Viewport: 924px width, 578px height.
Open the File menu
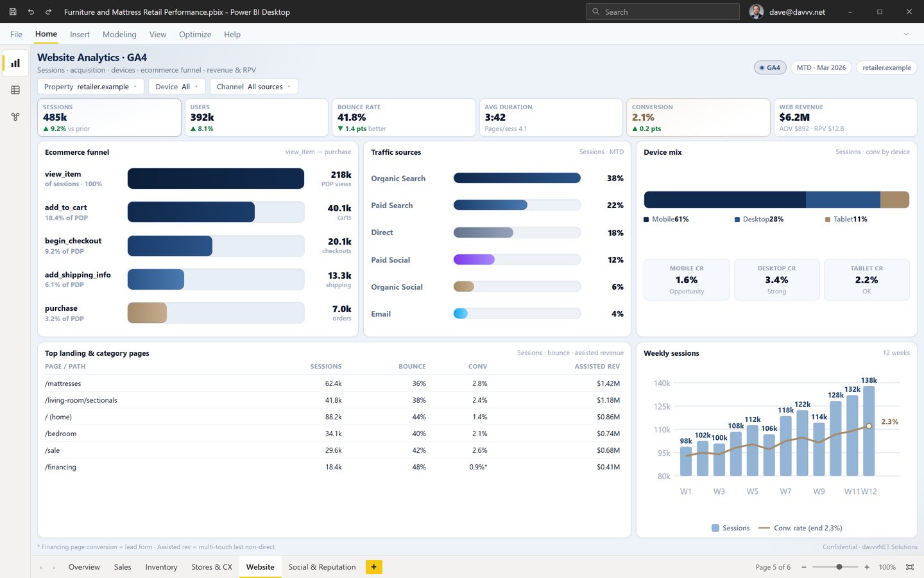(16, 34)
